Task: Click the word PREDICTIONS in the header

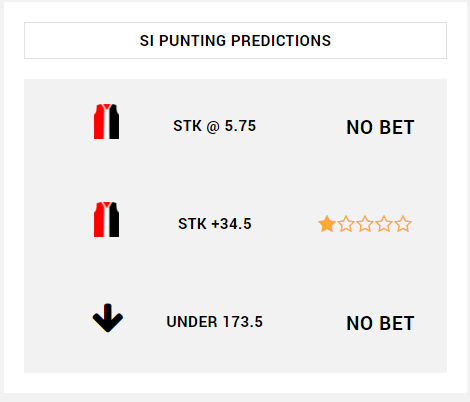Action: [281, 41]
